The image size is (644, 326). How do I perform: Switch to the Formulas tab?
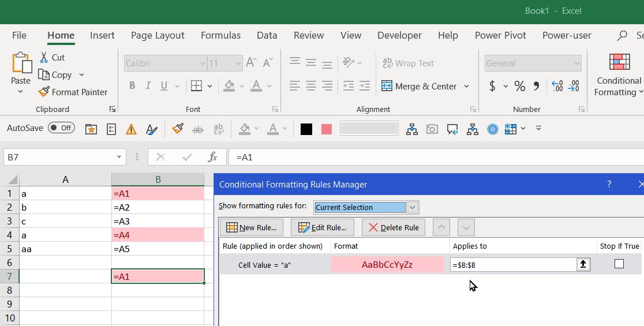220,35
